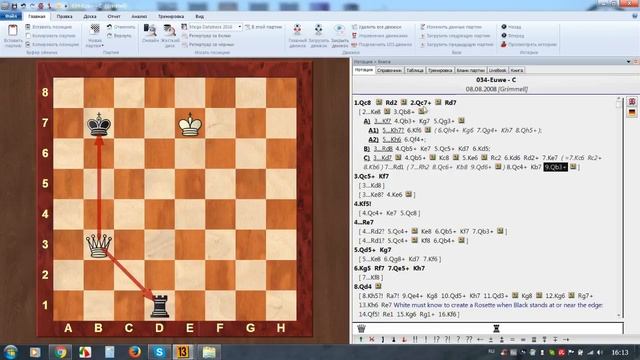Open the Таблица pane tab
Screen dimensions: 640x360
pos(415,70)
